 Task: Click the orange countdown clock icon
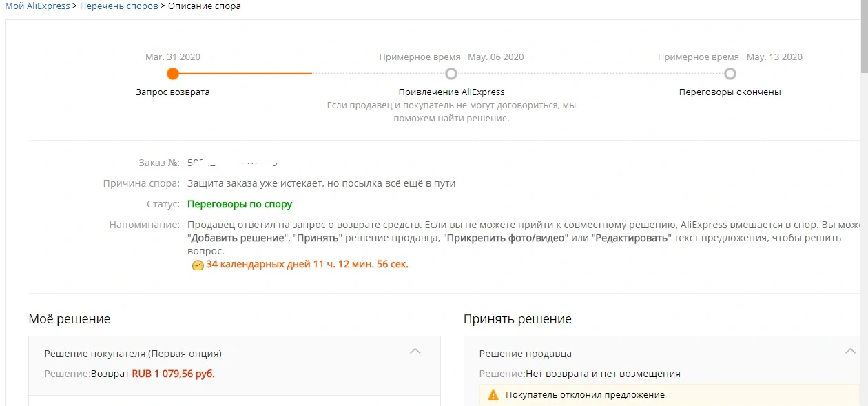[x=198, y=265]
